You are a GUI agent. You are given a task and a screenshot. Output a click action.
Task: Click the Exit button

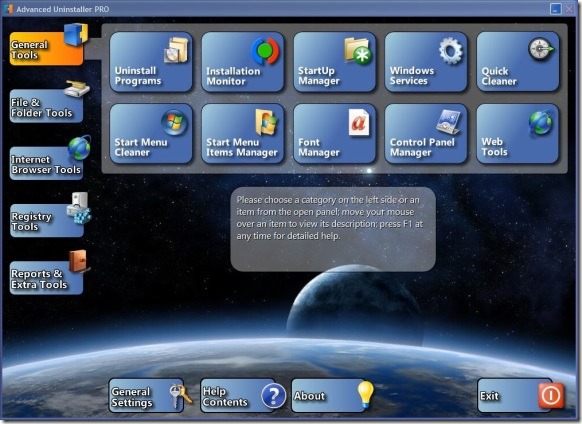coord(515,396)
